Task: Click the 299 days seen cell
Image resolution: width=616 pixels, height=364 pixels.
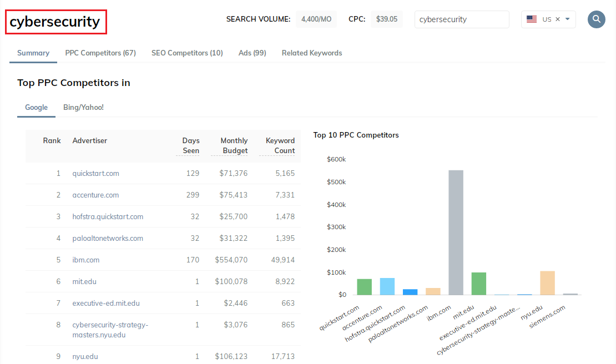Action: [x=193, y=195]
